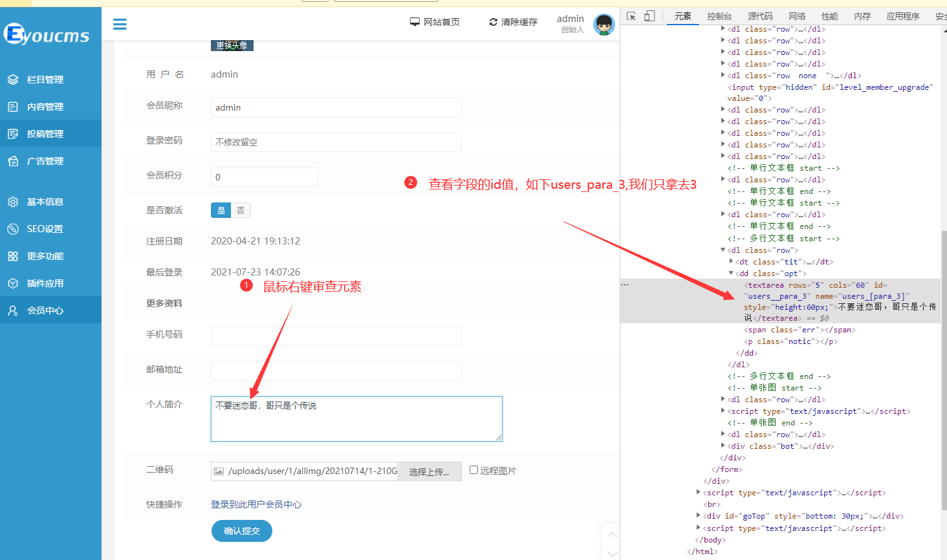The height and width of the screenshot is (560, 947).
Task: Check the 远程图片 checkbox
Action: (473, 470)
